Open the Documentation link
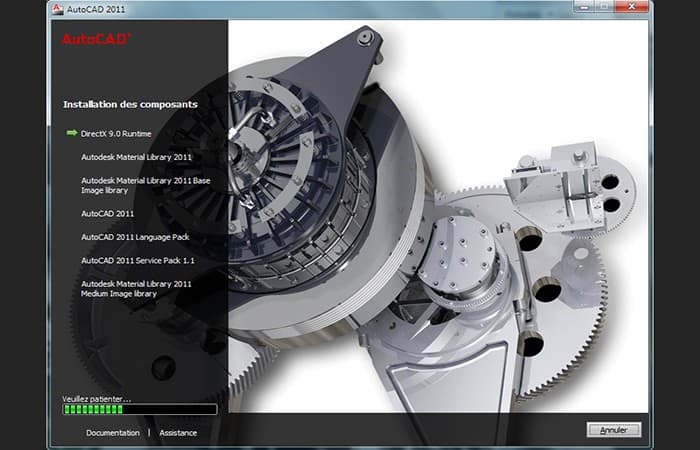The height and width of the screenshot is (450, 700). pyautogui.click(x=113, y=433)
